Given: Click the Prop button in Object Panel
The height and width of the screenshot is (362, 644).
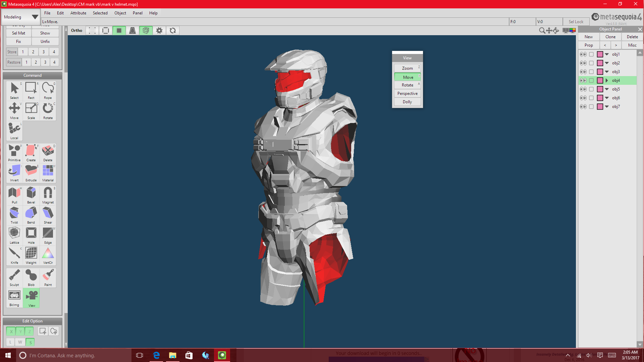Looking at the screenshot, I should click(x=589, y=45).
